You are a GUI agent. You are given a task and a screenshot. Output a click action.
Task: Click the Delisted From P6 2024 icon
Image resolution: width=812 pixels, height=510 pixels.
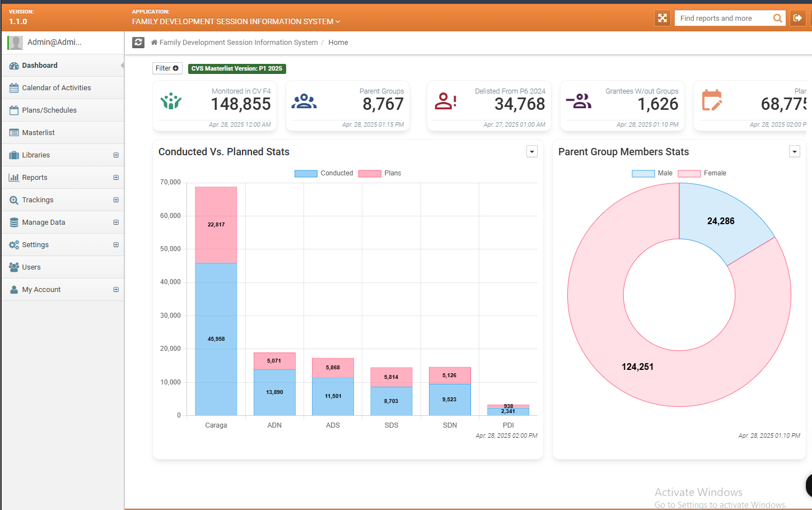tap(446, 101)
